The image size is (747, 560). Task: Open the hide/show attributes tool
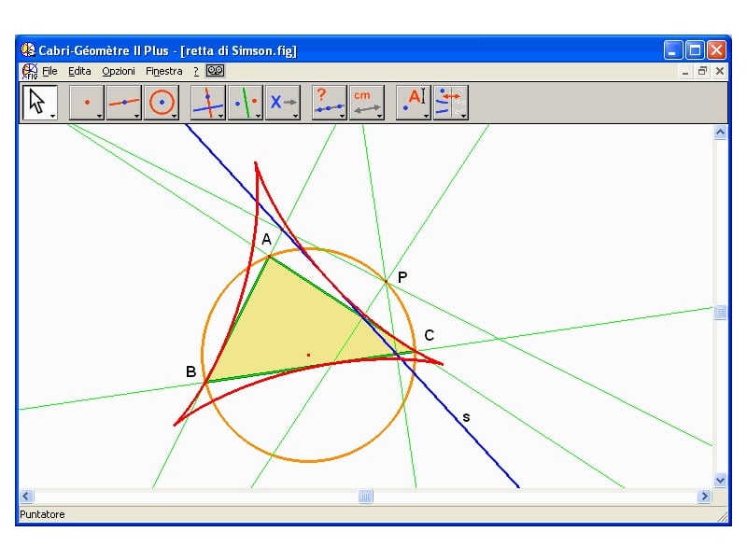click(450, 102)
